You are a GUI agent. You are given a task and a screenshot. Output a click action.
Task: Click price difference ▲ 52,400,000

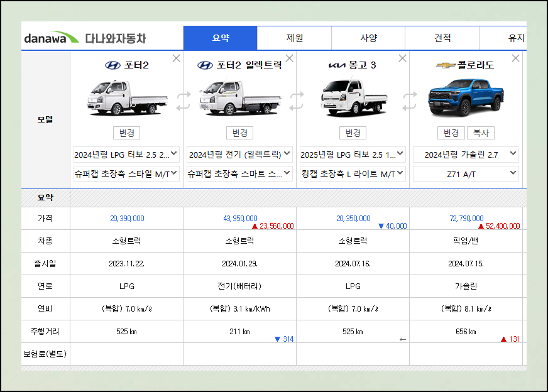pos(499,226)
